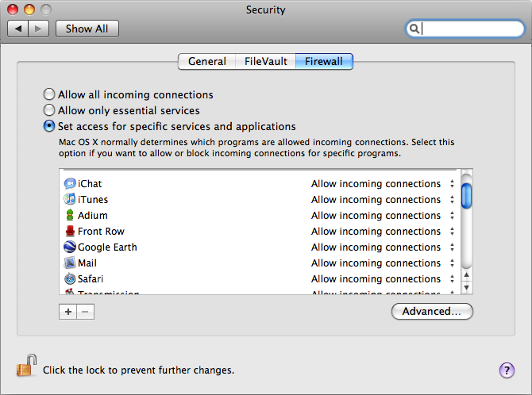The height and width of the screenshot is (395, 532).
Task: Select Allow all incoming connections radio
Action: 49,94
